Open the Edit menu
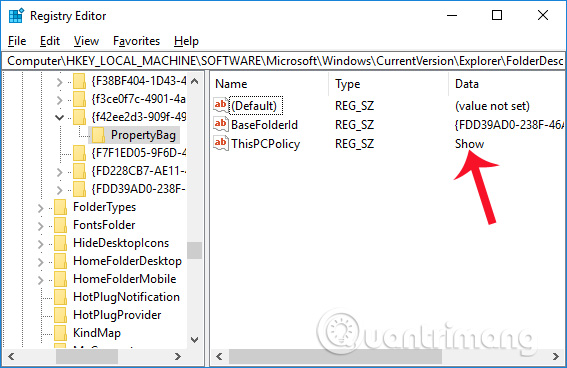Screen dimensions: 567x368 pos(50,41)
